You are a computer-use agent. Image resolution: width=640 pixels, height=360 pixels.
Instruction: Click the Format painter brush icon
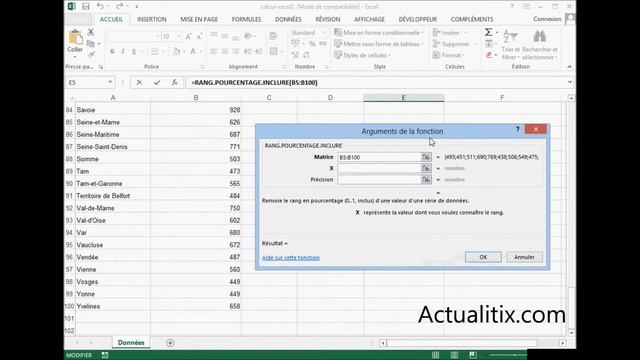tap(91, 54)
